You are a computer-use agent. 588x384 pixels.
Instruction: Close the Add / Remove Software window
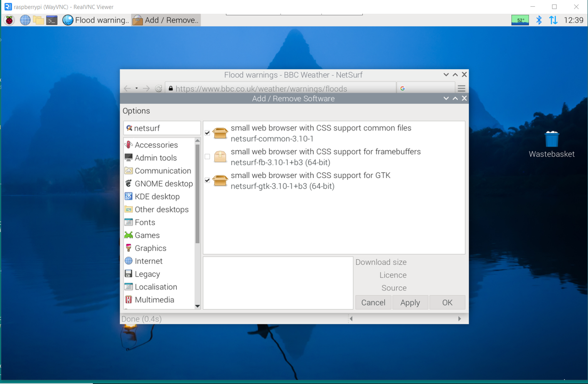pos(464,98)
